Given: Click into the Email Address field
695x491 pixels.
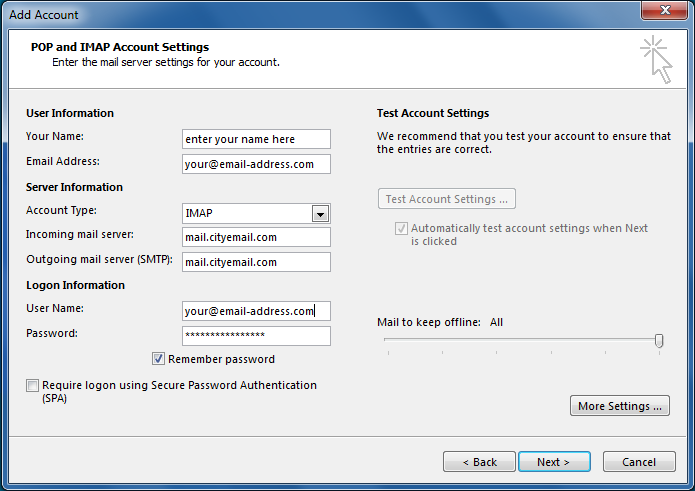Looking at the screenshot, I should (x=256, y=164).
